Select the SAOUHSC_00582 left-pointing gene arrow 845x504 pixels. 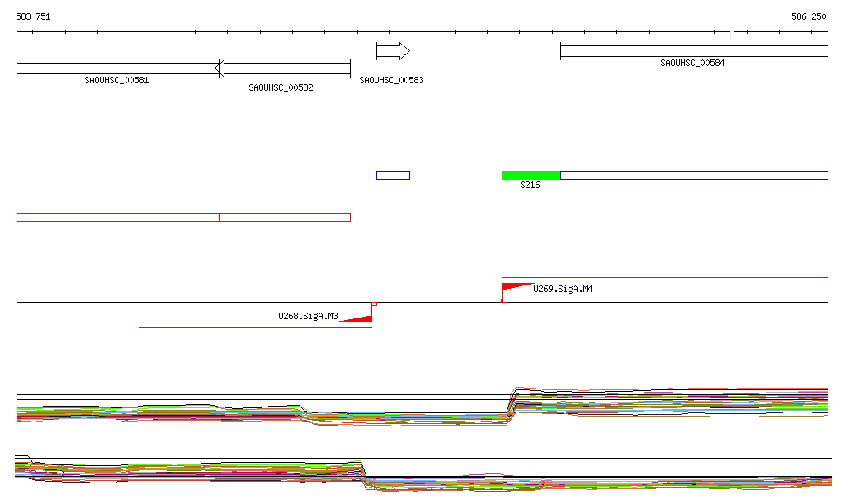(282, 68)
